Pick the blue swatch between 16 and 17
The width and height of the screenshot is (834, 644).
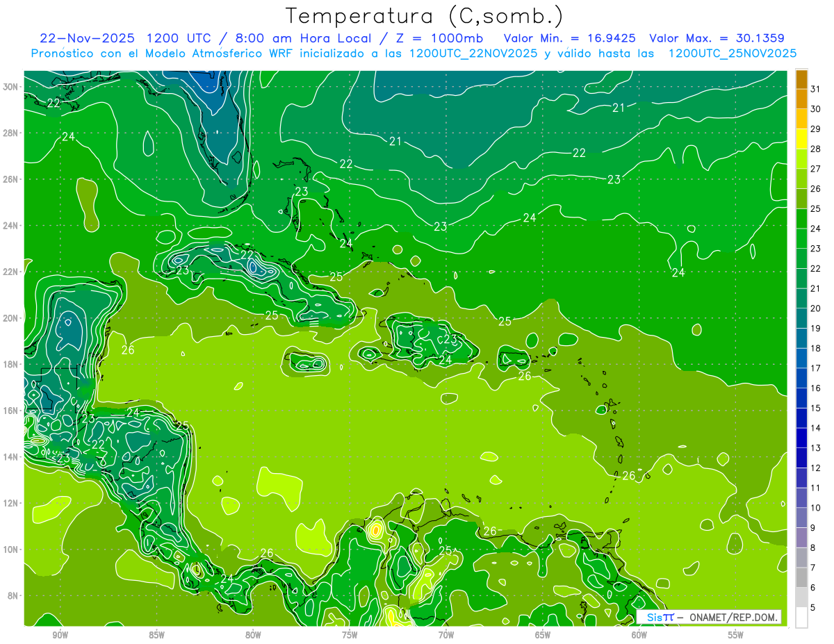pyautogui.click(x=801, y=378)
